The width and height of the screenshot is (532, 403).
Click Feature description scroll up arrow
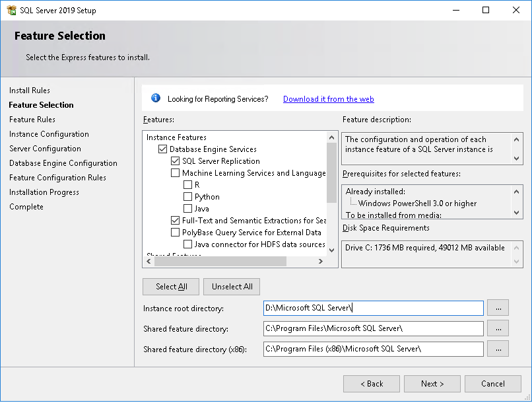[516, 139]
